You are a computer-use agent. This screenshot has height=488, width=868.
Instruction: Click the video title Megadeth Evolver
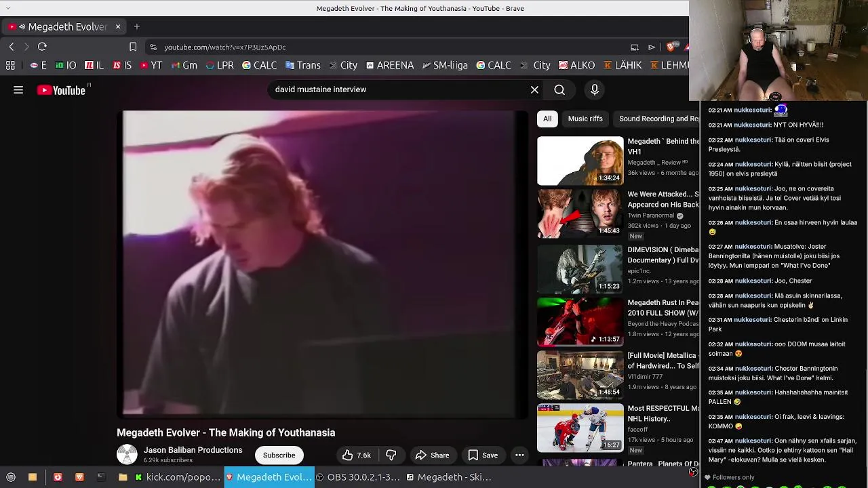pyautogui.click(x=226, y=432)
